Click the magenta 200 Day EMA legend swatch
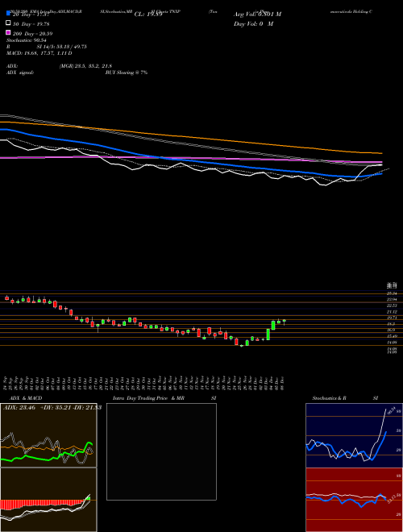This screenshot has width=403, height=532. point(8,32)
